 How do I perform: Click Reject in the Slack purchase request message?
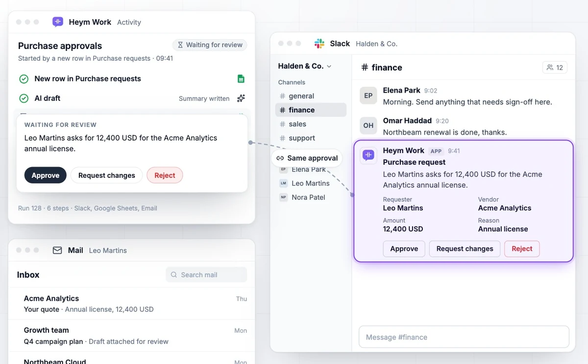pos(522,249)
